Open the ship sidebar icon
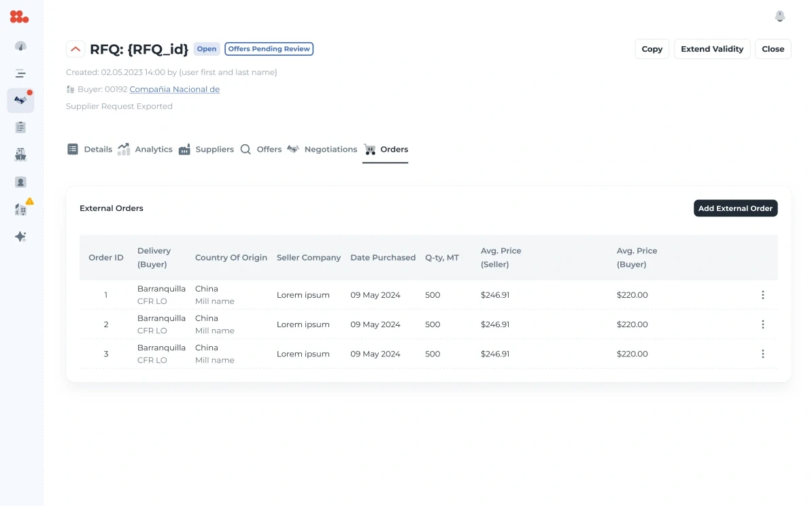The height and width of the screenshot is (506, 812). pyautogui.click(x=20, y=154)
